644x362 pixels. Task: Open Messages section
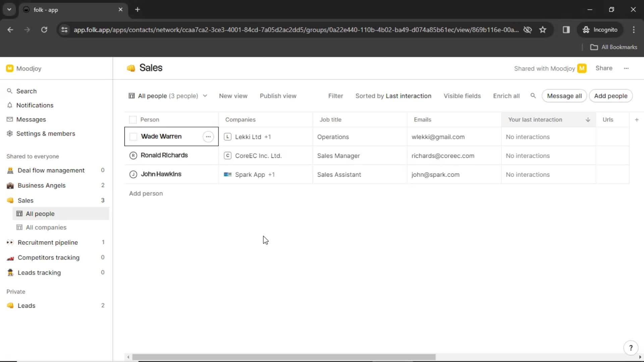(31, 119)
